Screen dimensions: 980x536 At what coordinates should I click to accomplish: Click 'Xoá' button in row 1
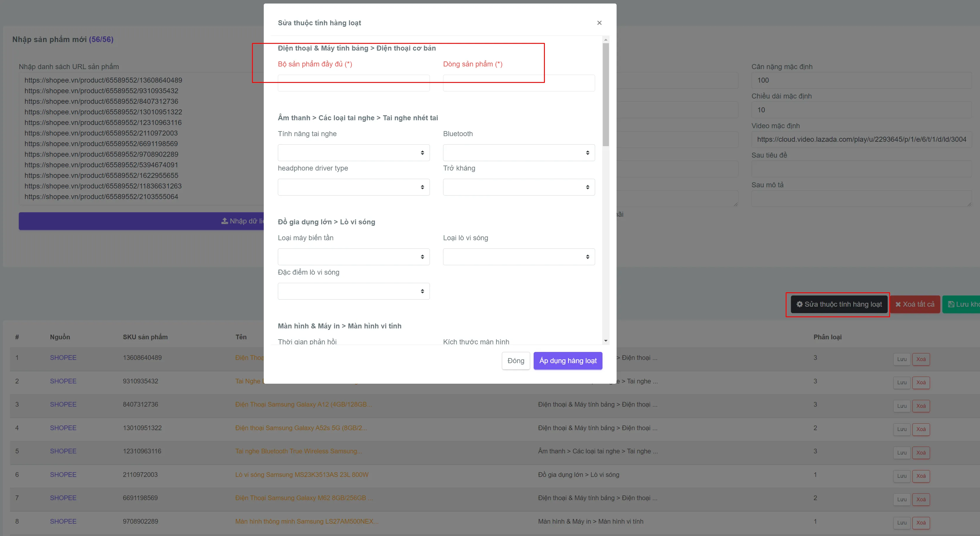(x=921, y=359)
